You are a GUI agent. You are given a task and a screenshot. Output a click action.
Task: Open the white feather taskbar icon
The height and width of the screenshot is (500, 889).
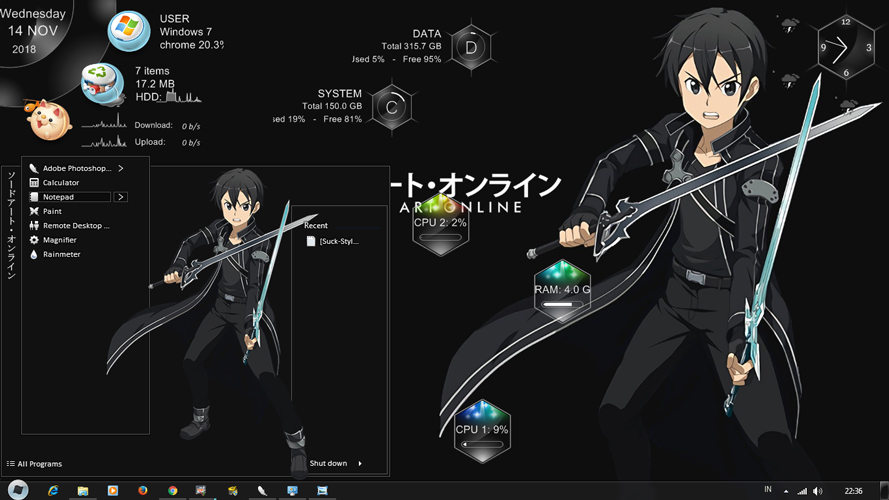tap(262, 490)
